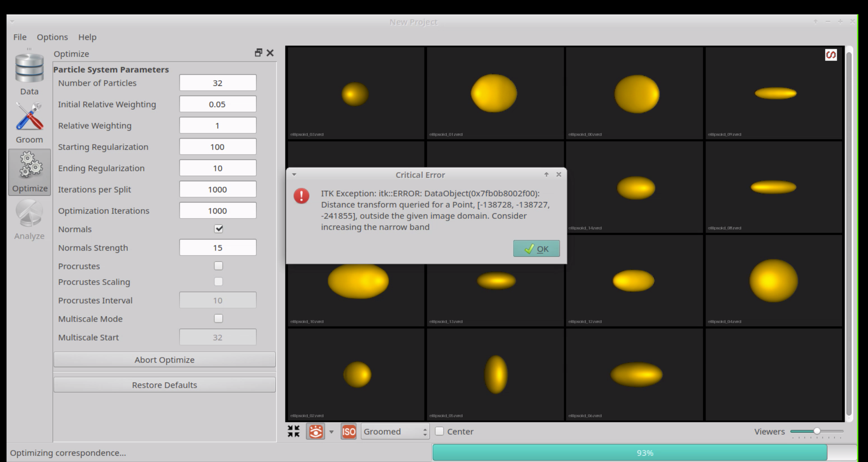The height and width of the screenshot is (462, 868).
Task: Toggle the ISO surface display icon
Action: click(348, 431)
